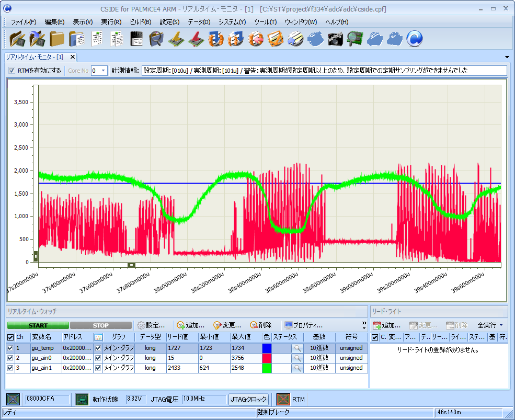Click the black memory card toolbar icon

[x=136, y=39]
